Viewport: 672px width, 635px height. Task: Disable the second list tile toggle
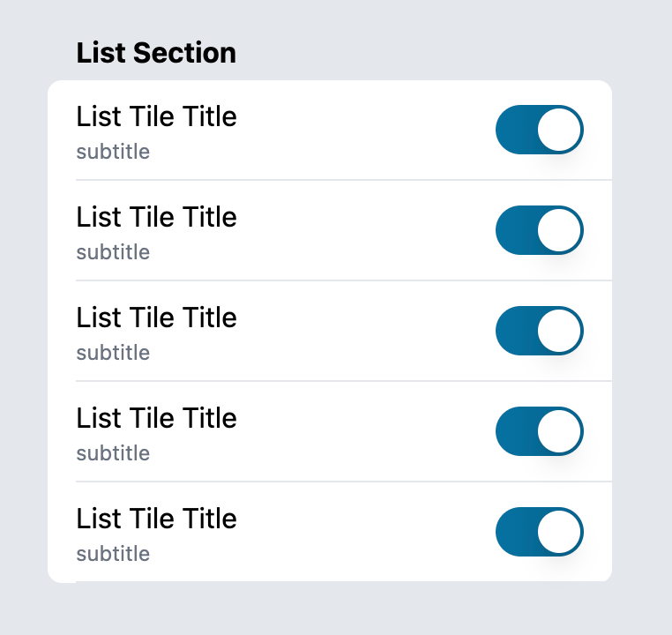click(x=540, y=230)
